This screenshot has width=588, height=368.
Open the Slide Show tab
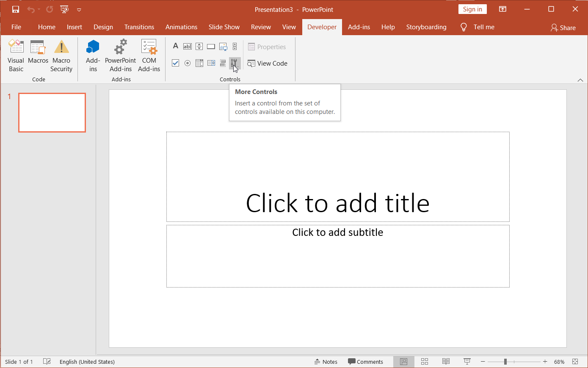click(224, 27)
